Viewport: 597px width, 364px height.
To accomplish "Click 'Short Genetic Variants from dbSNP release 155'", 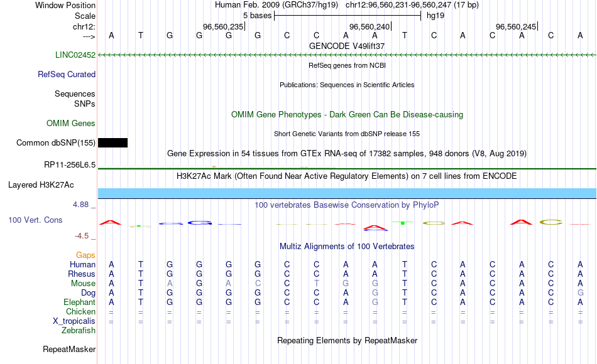I will pyautogui.click(x=347, y=134).
